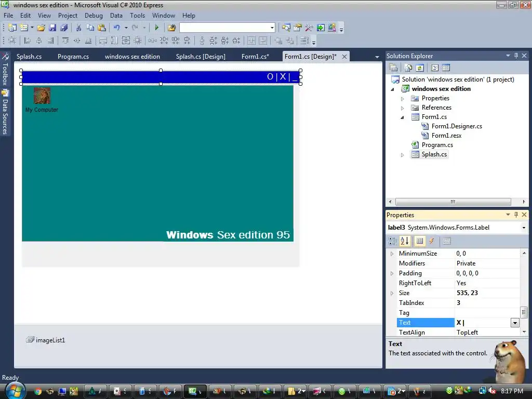Open the File menu
This screenshot has height=399, width=532.
[8, 16]
